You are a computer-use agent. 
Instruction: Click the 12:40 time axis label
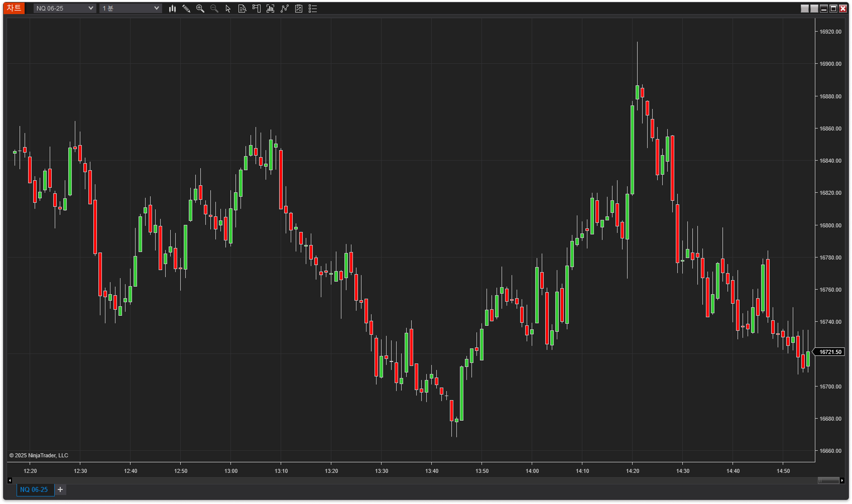tap(131, 471)
